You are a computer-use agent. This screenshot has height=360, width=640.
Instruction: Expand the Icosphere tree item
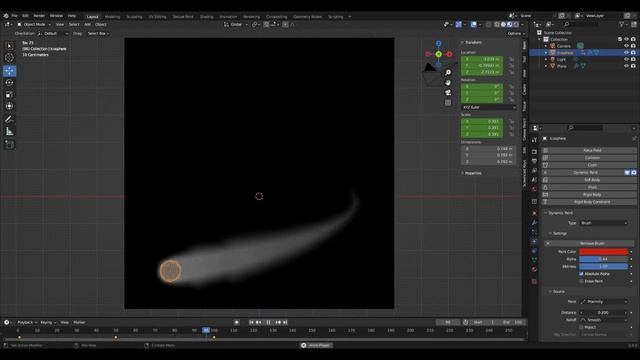click(546, 53)
